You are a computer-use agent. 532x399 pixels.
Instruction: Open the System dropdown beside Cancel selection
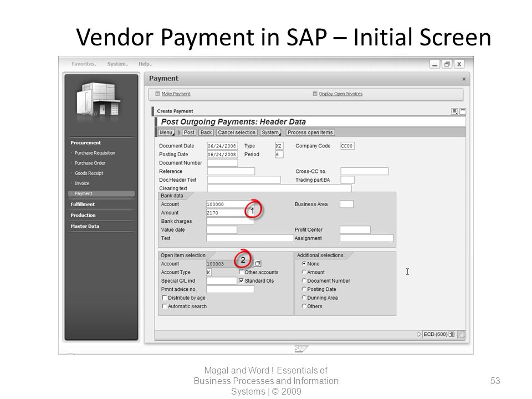tap(271, 132)
